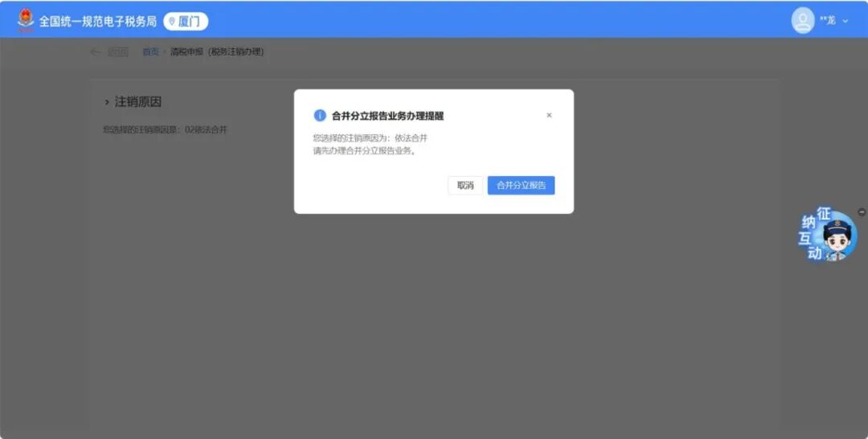Viewport: 868px width, 439px height.
Task: Expand the **龙 user menu arrow
Action: click(845, 21)
